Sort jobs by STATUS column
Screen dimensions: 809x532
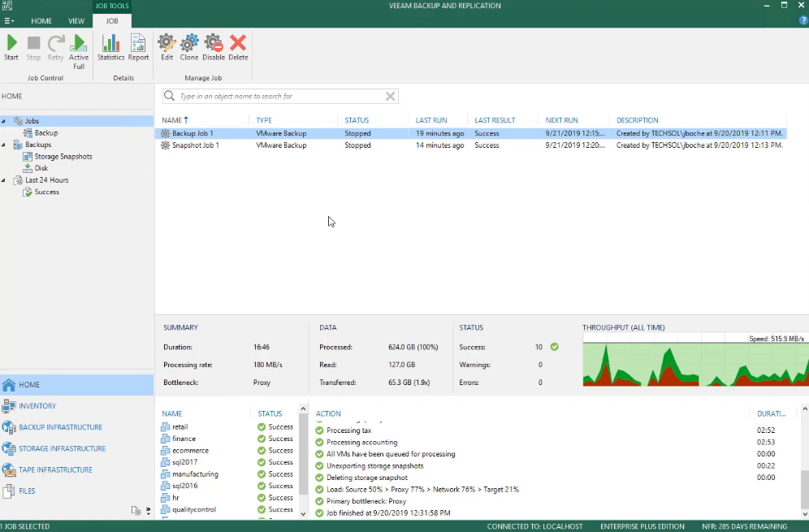point(357,120)
